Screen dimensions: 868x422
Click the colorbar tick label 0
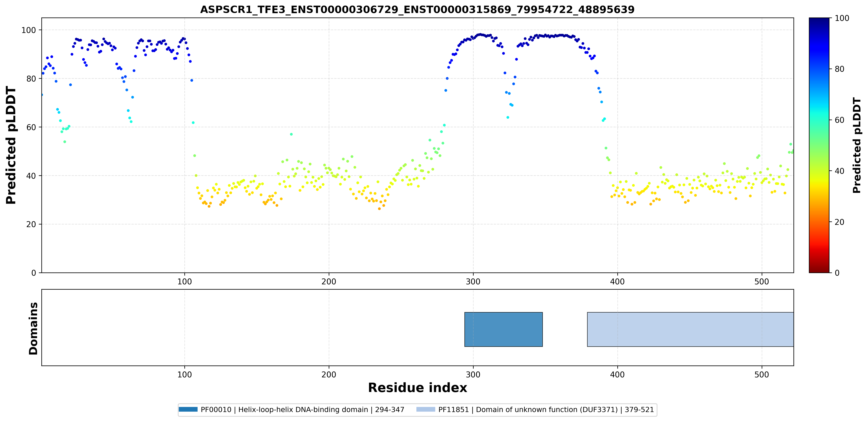point(837,273)
